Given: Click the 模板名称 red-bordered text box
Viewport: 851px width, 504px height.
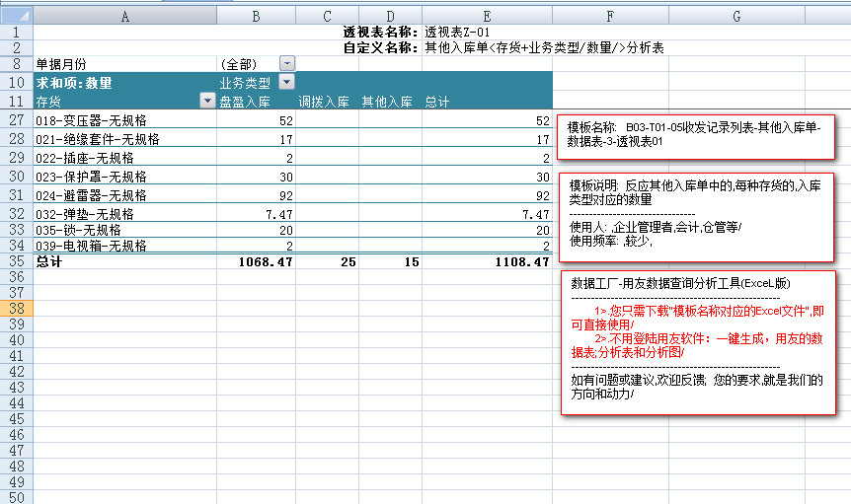Looking at the screenshot, I should tap(697, 135).
